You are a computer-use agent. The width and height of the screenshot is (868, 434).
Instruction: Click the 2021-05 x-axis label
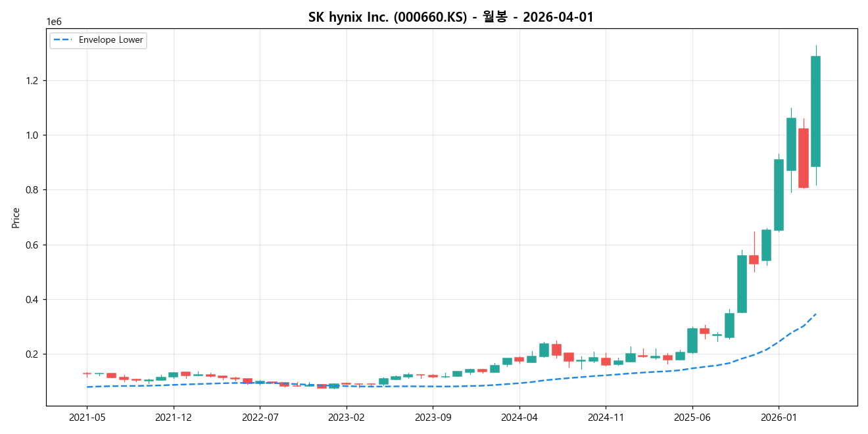click(x=87, y=417)
